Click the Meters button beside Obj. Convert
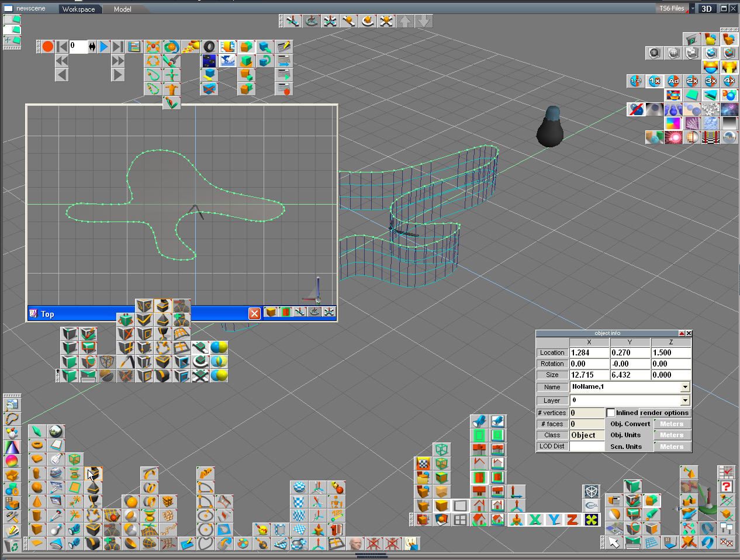Image resolution: width=740 pixels, height=560 pixels. (672, 424)
